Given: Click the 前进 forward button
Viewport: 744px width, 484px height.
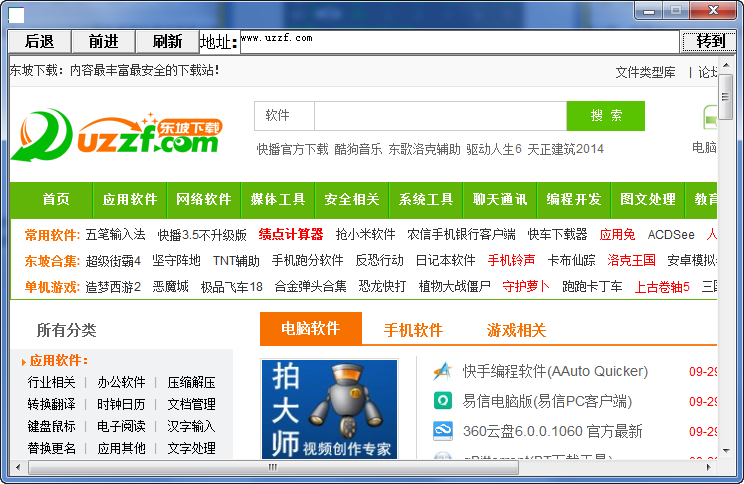Looking at the screenshot, I should click(103, 42).
